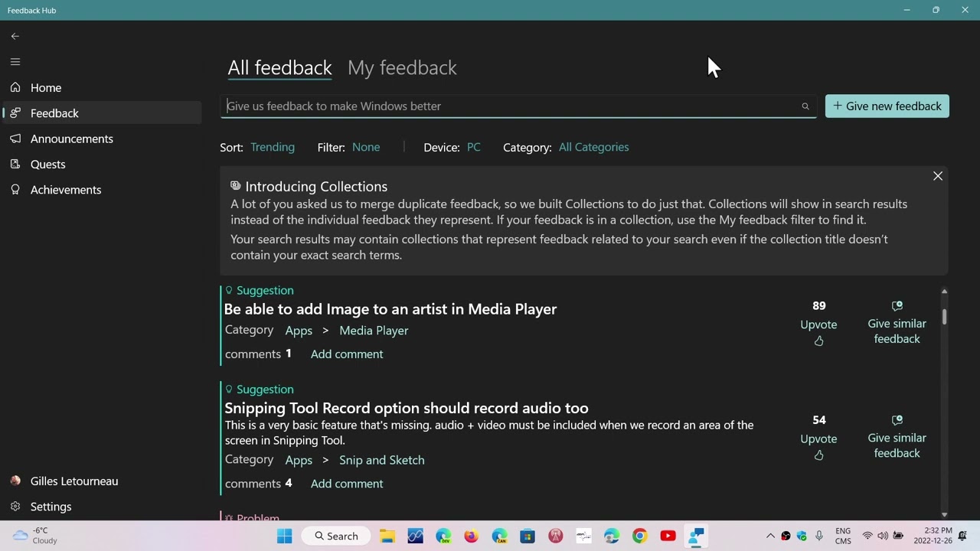Click the scrollbar up arrow of feedback list
980x551 pixels.
point(944,292)
